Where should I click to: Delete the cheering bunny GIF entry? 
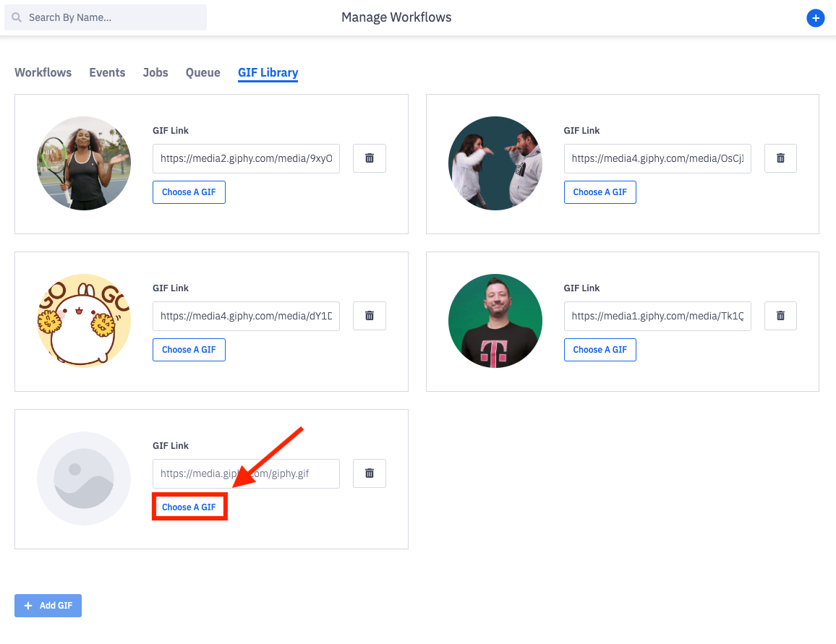370,316
